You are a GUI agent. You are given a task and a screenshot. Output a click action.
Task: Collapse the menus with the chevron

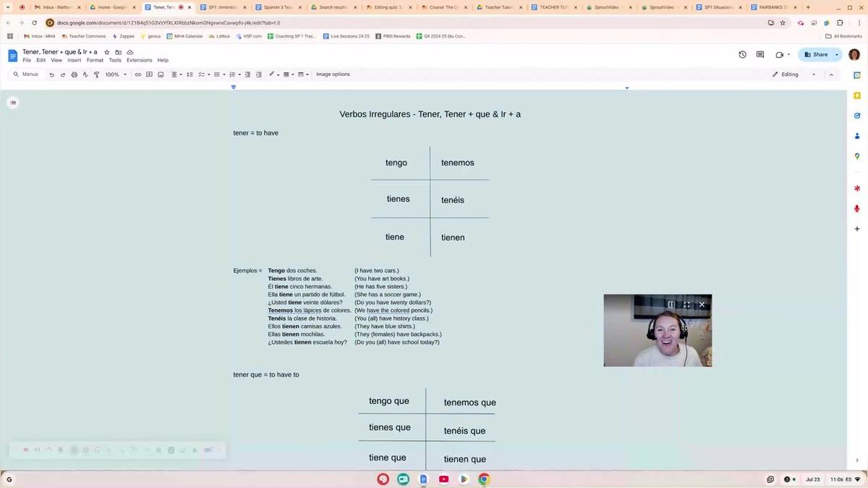[x=831, y=75]
